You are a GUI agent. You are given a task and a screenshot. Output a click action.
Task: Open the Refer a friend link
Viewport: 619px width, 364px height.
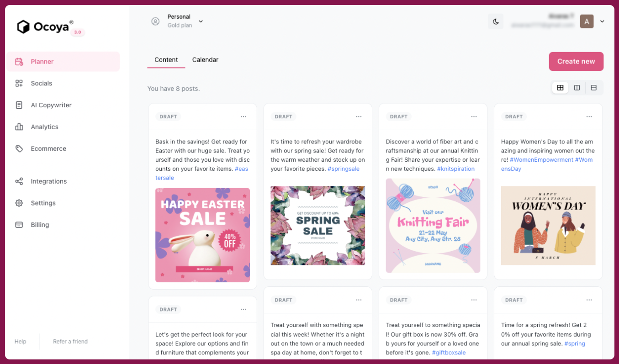70,342
